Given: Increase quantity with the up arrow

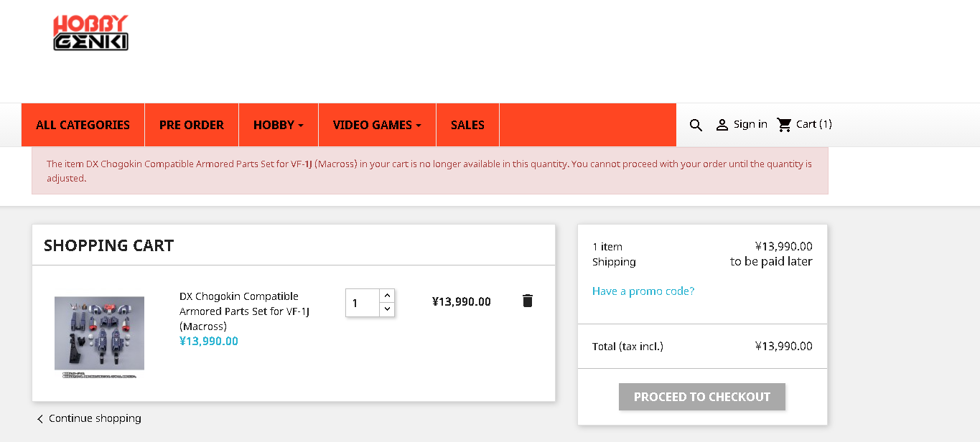Looking at the screenshot, I should click(387, 296).
